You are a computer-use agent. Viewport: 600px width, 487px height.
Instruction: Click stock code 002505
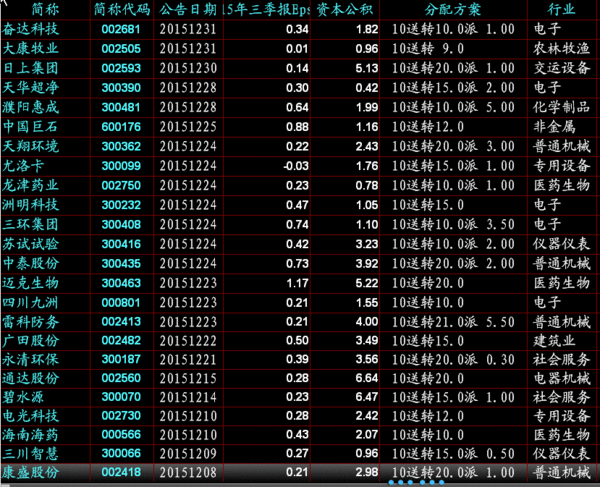(121, 49)
